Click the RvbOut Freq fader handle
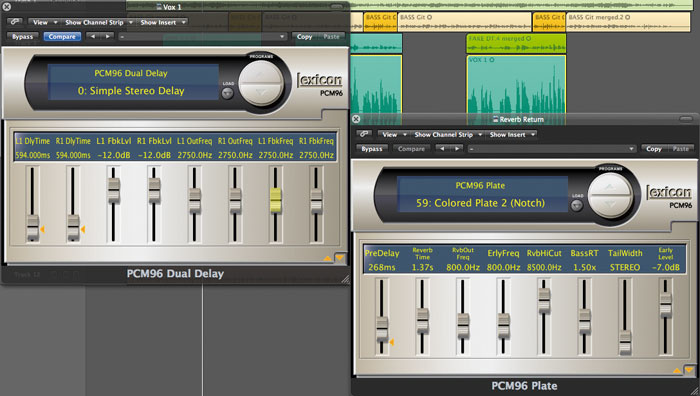The width and height of the screenshot is (700, 396). [x=463, y=325]
